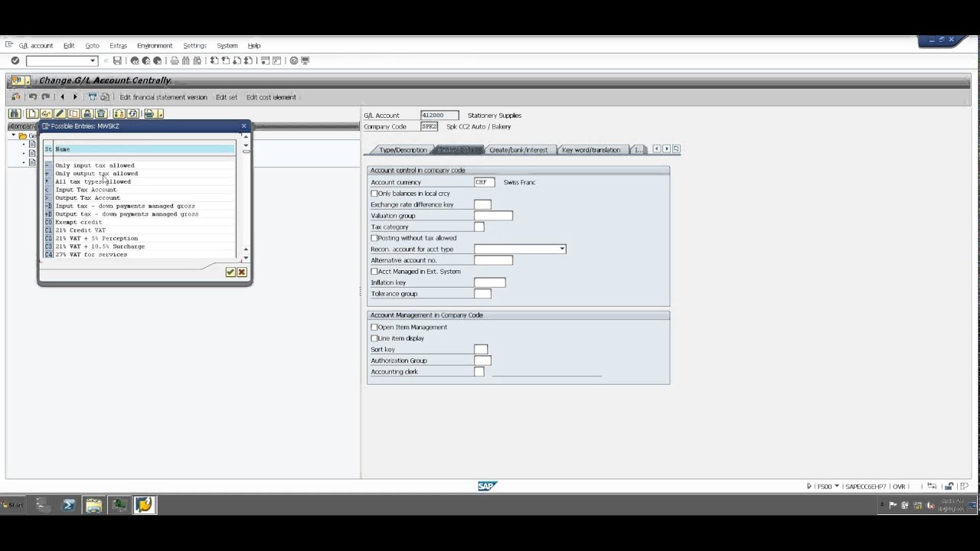Select the 27% VAT for services entry

click(x=91, y=254)
